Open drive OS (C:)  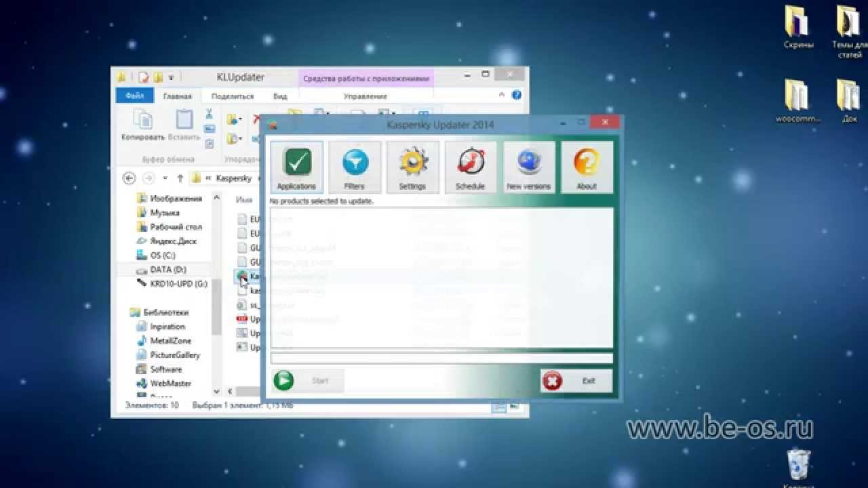tap(156, 256)
